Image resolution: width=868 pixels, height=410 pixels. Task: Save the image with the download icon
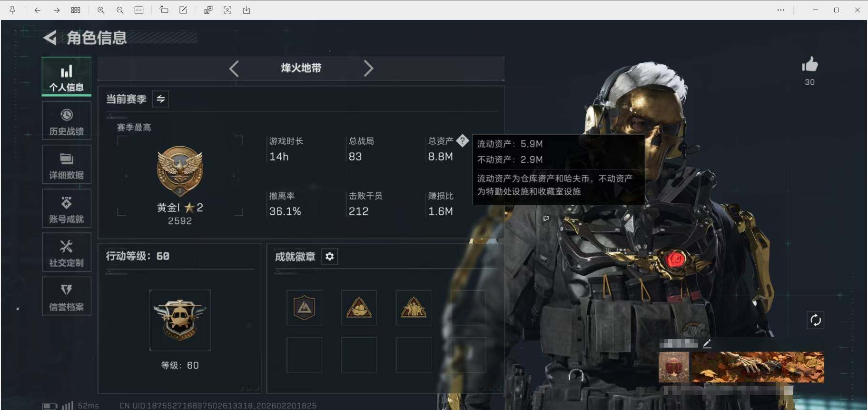point(247,10)
